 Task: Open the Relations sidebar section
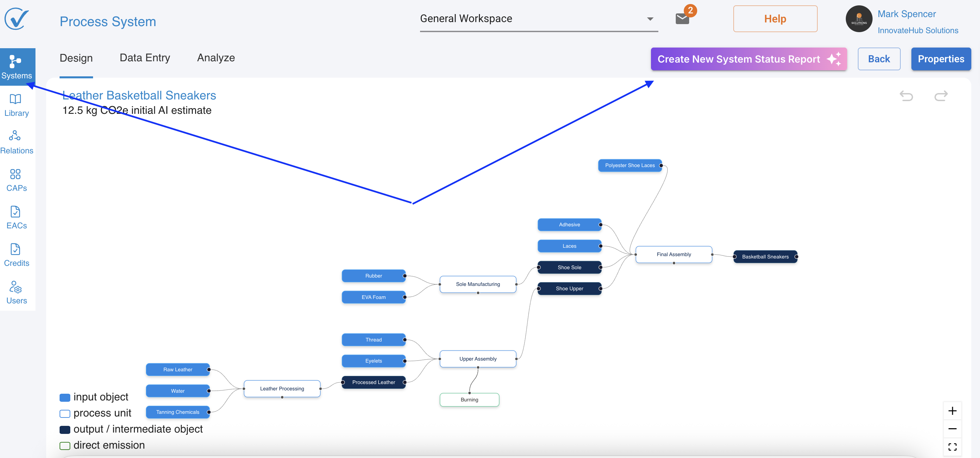[16, 142]
